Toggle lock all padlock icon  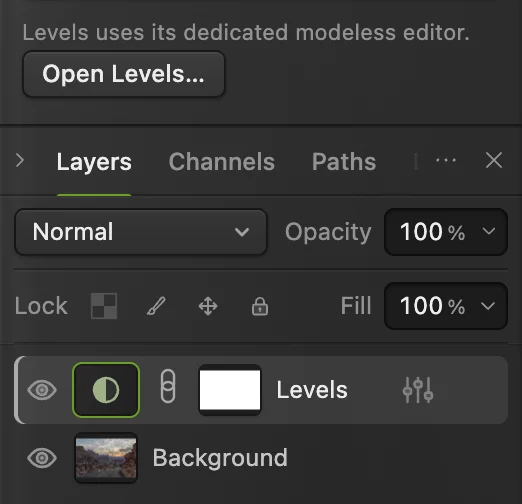(x=260, y=306)
